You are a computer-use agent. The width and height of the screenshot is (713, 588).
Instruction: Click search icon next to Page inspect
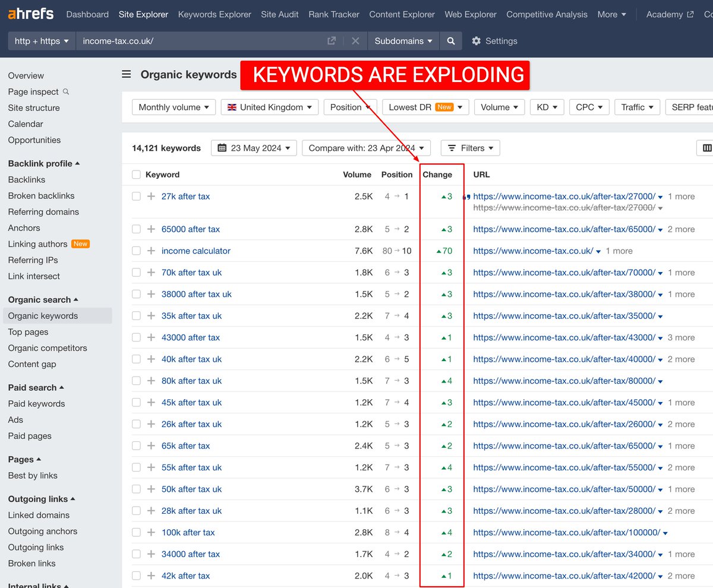tap(66, 91)
